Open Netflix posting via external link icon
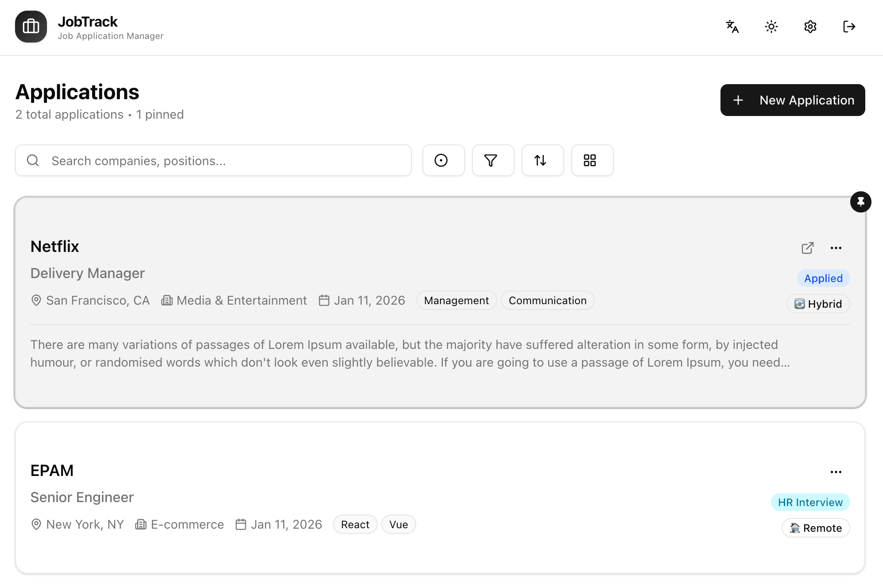 pyautogui.click(x=807, y=248)
